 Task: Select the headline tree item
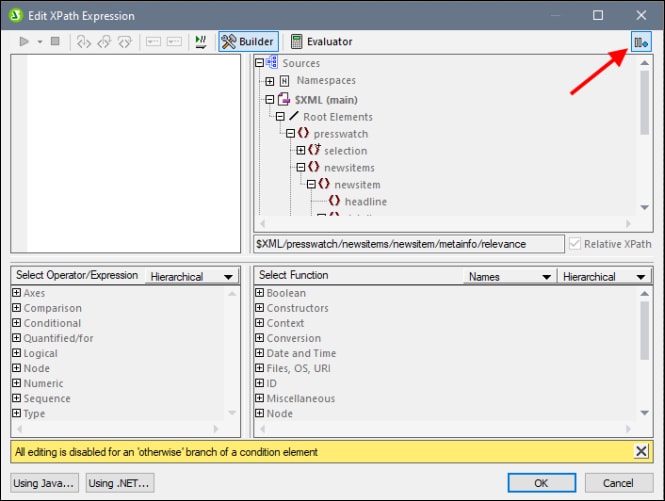click(366, 202)
